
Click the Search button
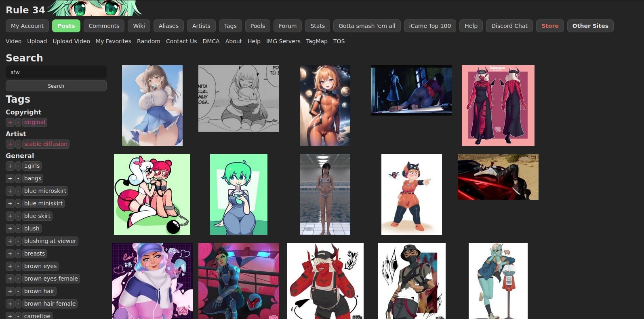click(56, 86)
